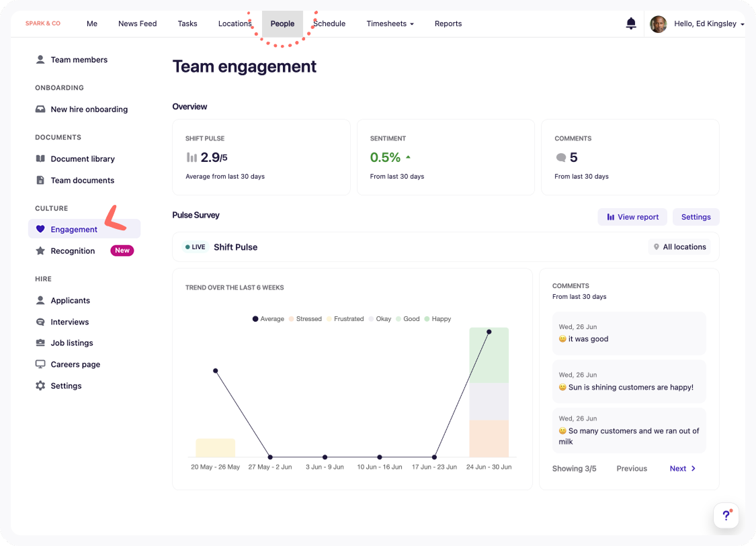
Task: Open the Hello, Ed Kingsley user menu
Action: 709,24
